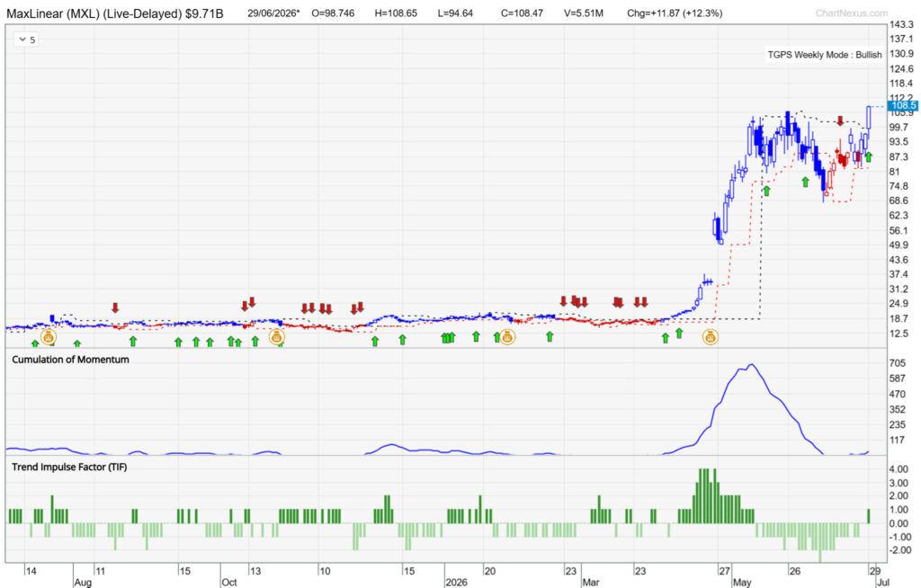Click the 352 momentum axis label
The width and height of the screenshot is (921, 588).
click(898, 409)
